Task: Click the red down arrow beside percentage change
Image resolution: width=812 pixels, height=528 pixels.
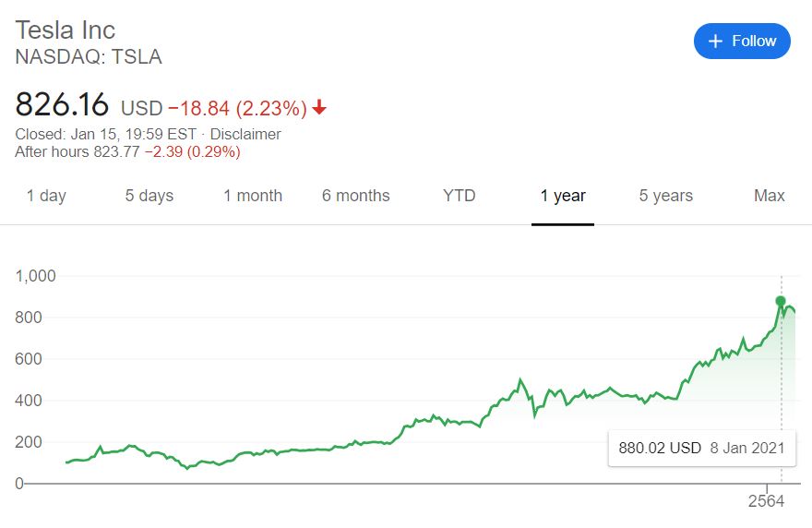Action: tap(320, 108)
